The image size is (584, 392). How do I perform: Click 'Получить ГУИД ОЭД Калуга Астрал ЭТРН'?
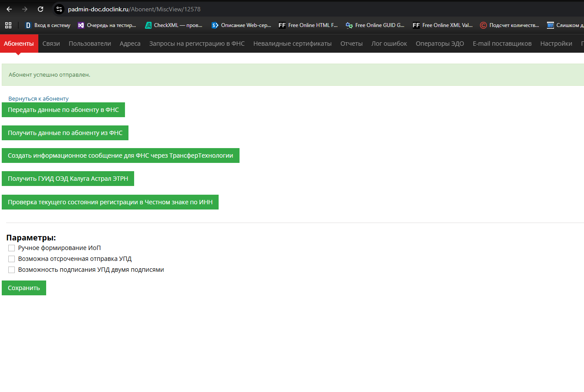point(68,179)
